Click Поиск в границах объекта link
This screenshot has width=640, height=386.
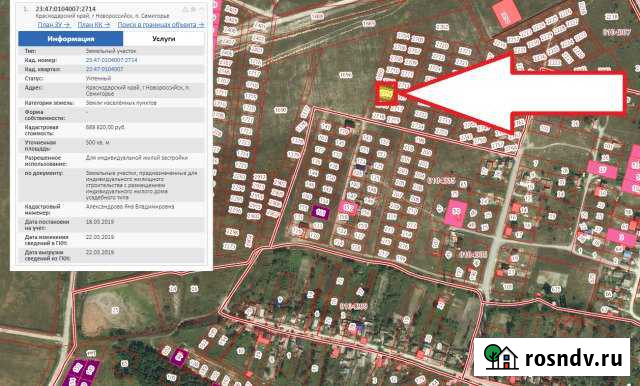[x=160, y=25]
